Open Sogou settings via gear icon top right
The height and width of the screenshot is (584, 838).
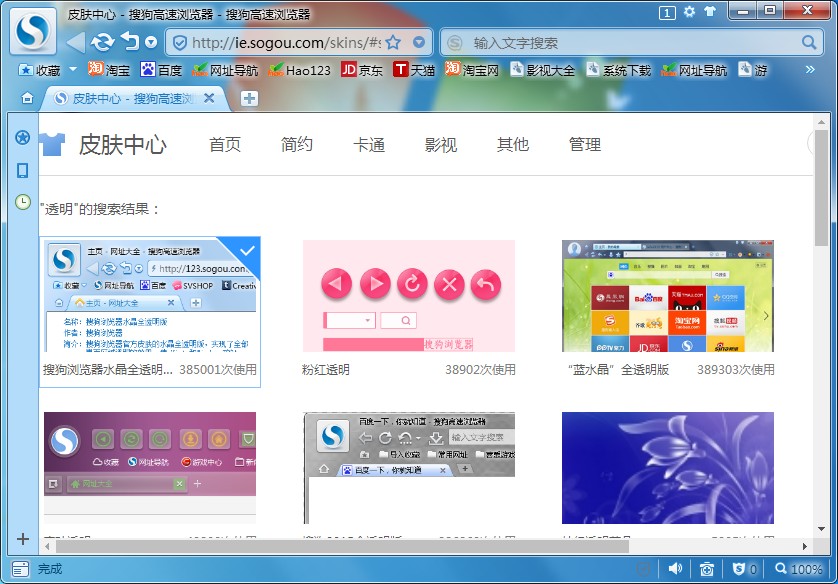pos(689,11)
